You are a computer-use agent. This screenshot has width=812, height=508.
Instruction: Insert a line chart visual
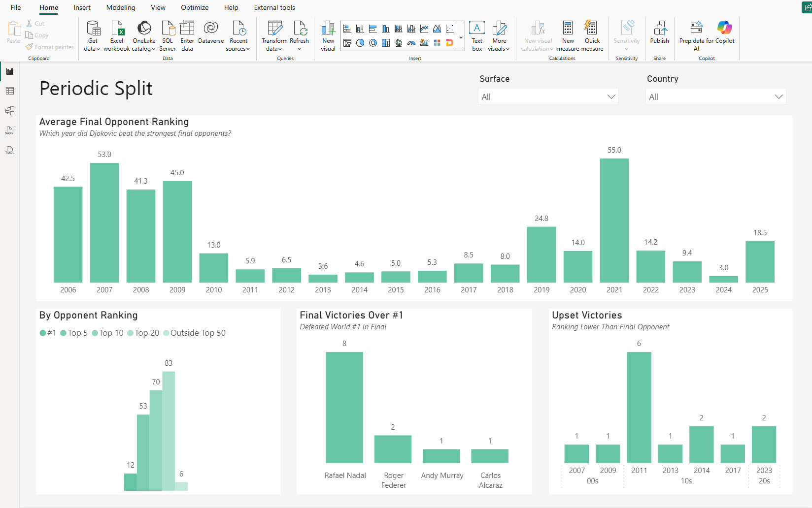tap(424, 29)
